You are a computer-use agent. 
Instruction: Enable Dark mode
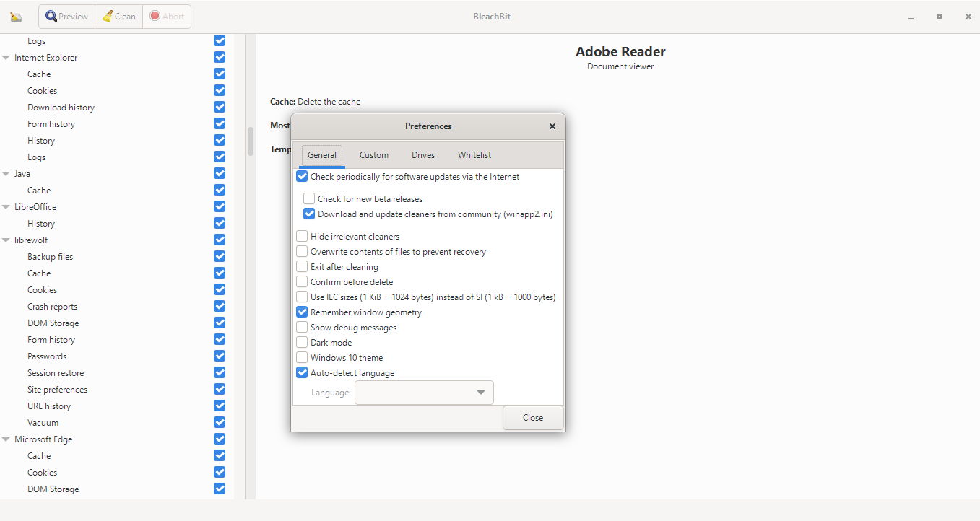tap(302, 343)
